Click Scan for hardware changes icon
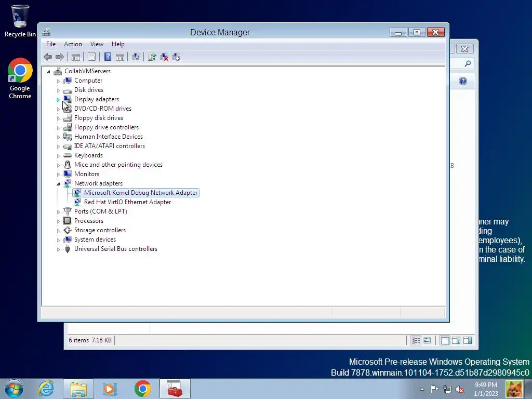This screenshot has width=532, height=399. (x=136, y=57)
